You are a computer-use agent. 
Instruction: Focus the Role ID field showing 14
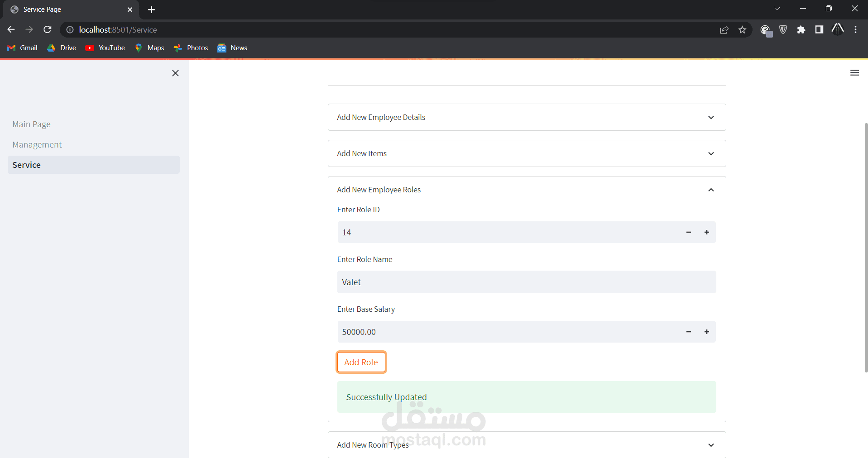[x=508, y=232]
